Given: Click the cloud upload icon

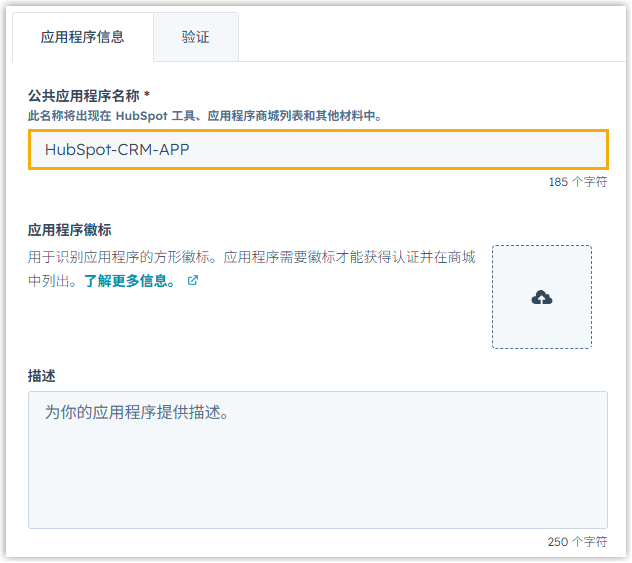Looking at the screenshot, I should click(x=541, y=298).
